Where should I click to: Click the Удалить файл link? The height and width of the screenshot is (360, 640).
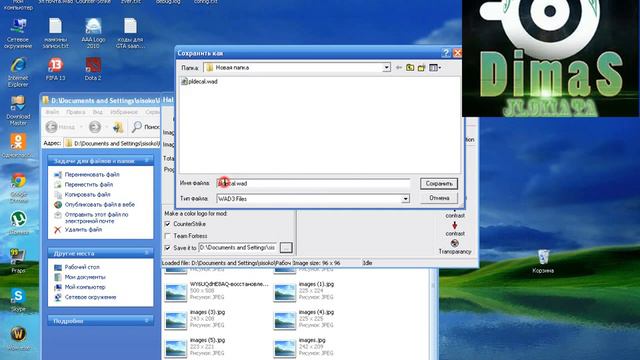pos(83,230)
